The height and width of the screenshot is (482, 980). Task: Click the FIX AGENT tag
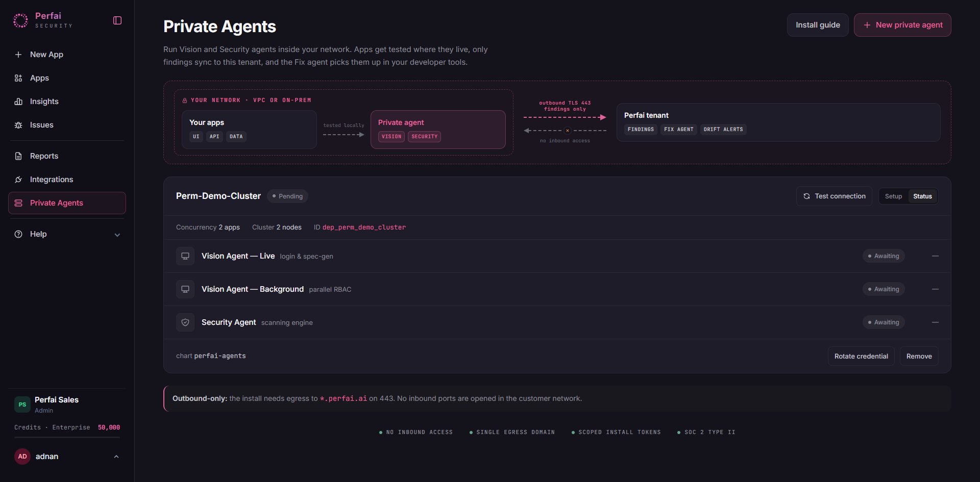[x=679, y=130]
